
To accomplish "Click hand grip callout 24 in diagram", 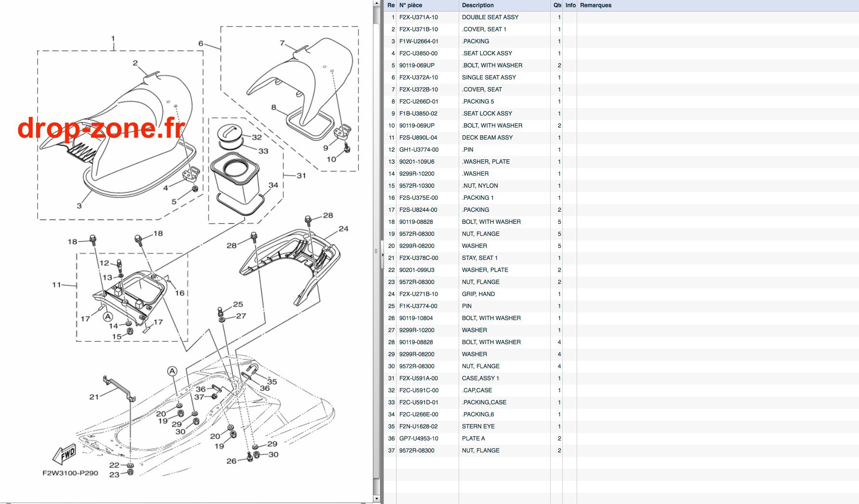I will coord(344,229).
